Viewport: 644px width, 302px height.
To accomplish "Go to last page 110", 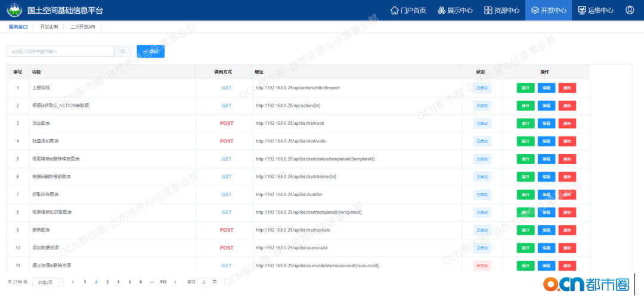I will tap(163, 282).
